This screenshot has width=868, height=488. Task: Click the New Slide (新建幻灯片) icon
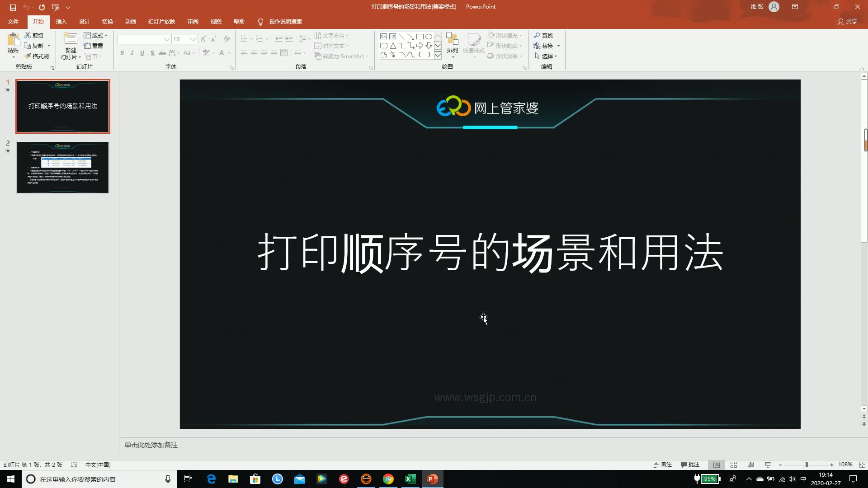pyautogui.click(x=71, y=39)
